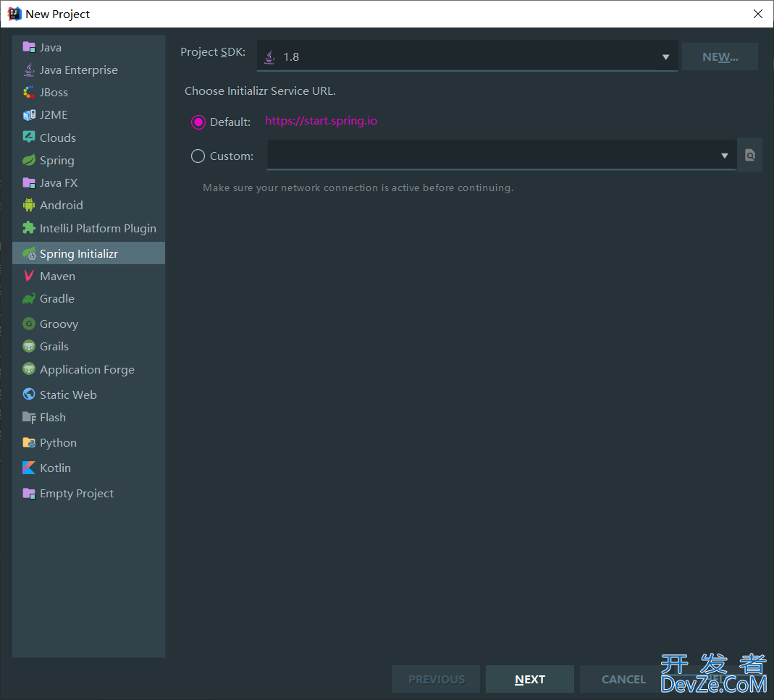Click the 'Project SDK:' label
The height and width of the screenshot is (700, 774).
(213, 52)
